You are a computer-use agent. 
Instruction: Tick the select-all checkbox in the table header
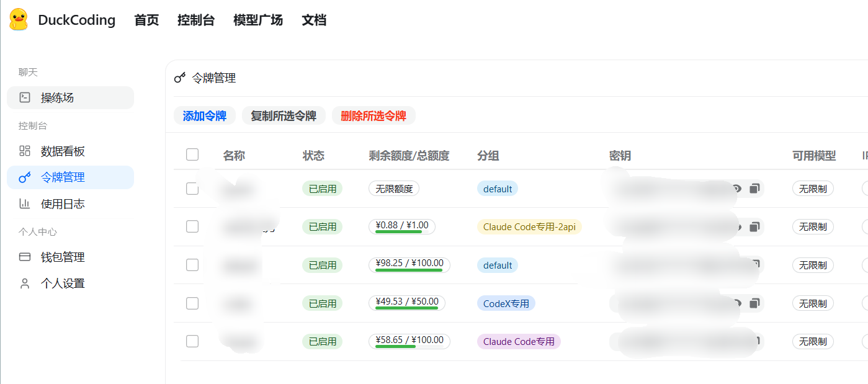192,154
